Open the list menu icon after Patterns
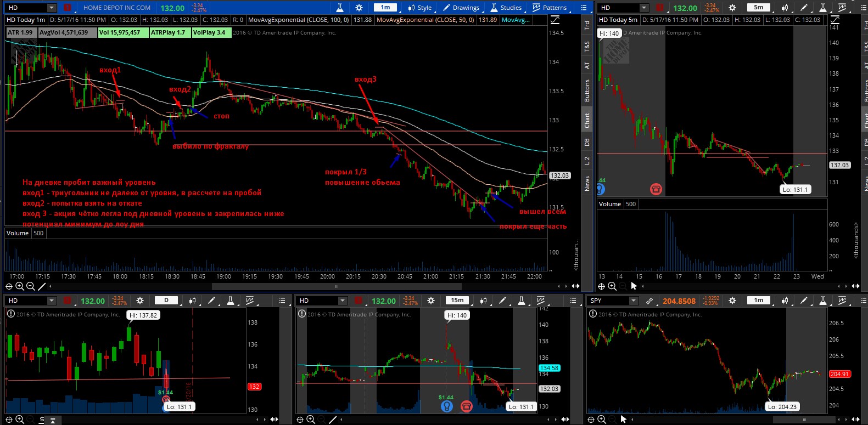This screenshot has height=425, width=868. tap(584, 8)
